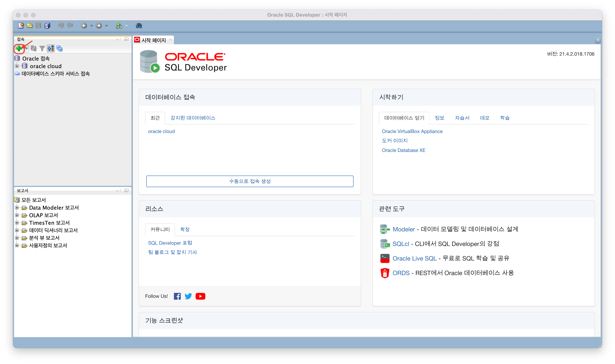The width and height of the screenshot is (615, 364).
Task: Click the Collapse All icon in connections panel
Action: tap(59, 48)
